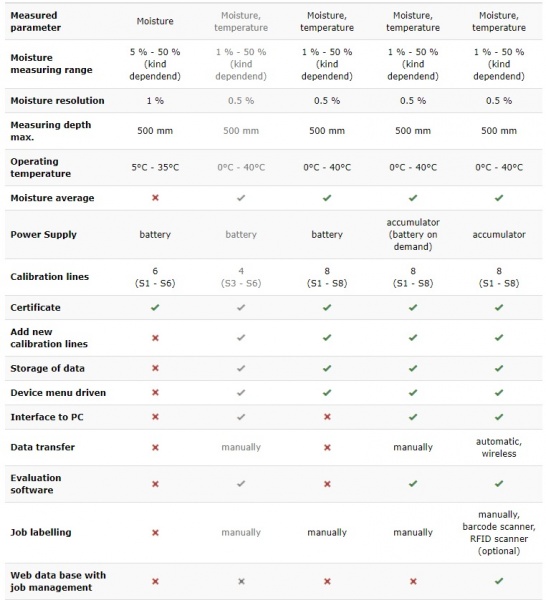Screen dimensions: 546x600
Task: Click the grey cross in Web data base row
Action: (241, 581)
